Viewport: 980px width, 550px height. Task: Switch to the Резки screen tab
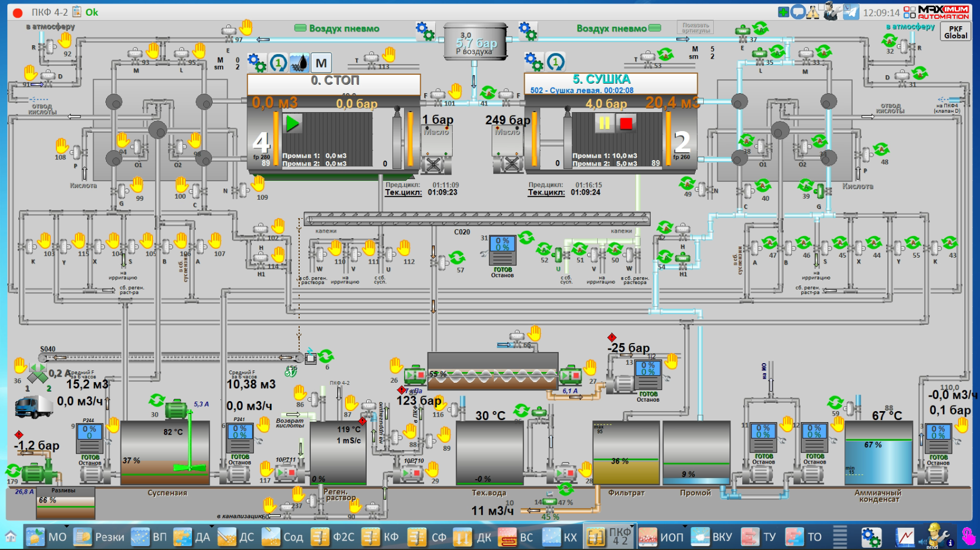(99, 537)
